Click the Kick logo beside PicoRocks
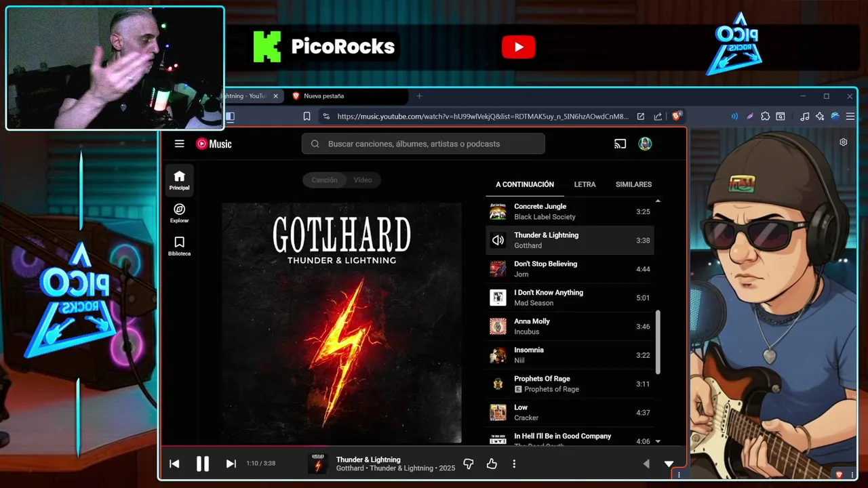Image resolution: width=868 pixels, height=488 pixels. point(267,47)
